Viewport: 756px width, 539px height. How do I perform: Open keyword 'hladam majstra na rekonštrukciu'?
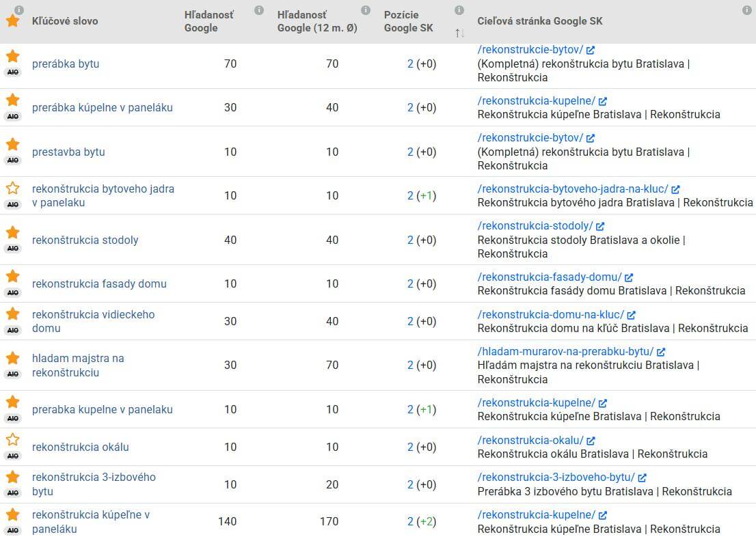pos(78,365)
